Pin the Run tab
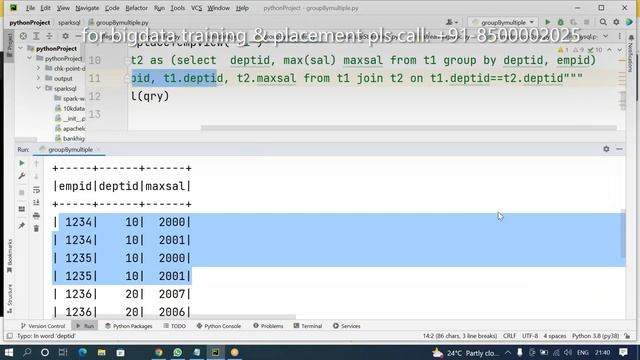 [x=22, y=225]
